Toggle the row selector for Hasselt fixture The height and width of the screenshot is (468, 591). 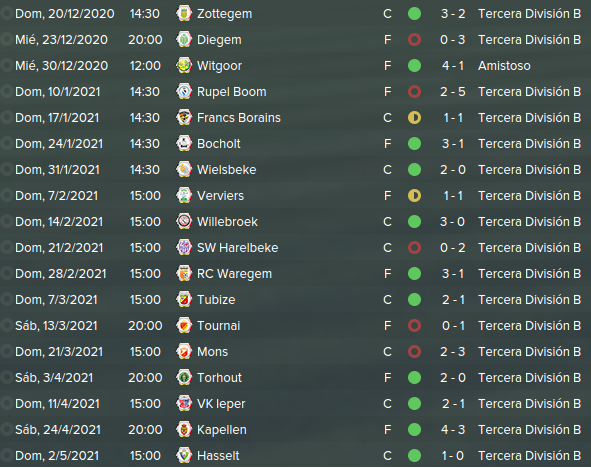click(6, 456)
